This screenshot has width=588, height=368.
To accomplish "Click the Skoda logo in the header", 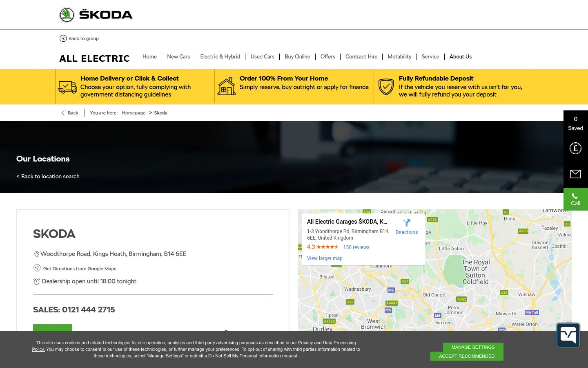I will pyautogui.click(x=96, y=15).
